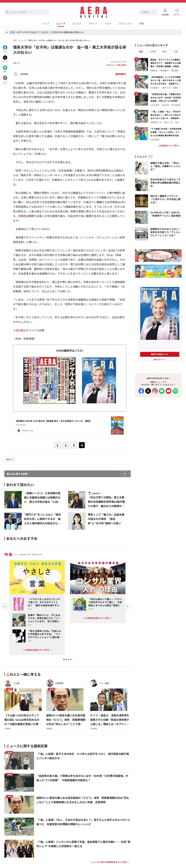
Task: Select last carousel pagination dot
Action: (71, 659)
